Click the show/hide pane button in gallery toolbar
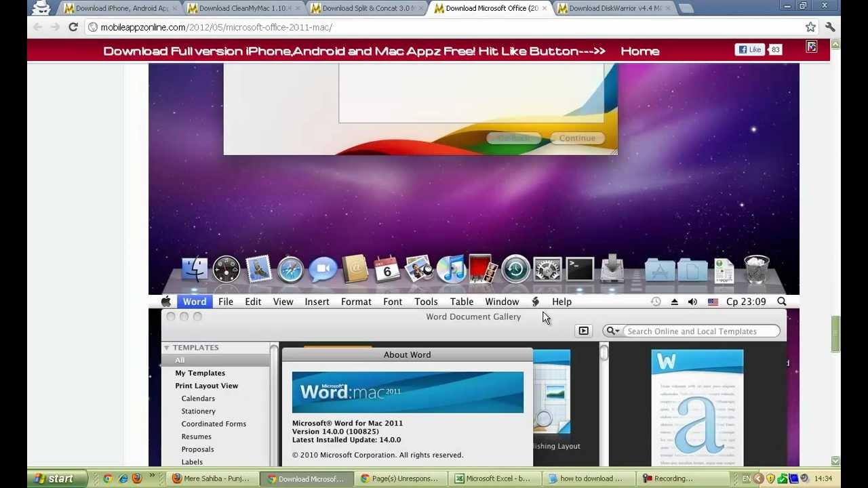Viewport: 868px width, 488px height. [x=583, y=331]
